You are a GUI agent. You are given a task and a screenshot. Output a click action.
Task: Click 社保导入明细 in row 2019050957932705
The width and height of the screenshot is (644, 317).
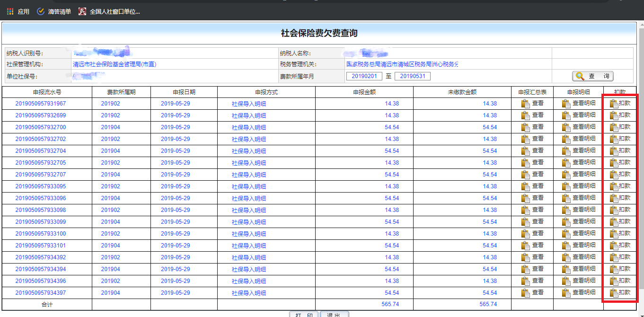coord(249,163)
